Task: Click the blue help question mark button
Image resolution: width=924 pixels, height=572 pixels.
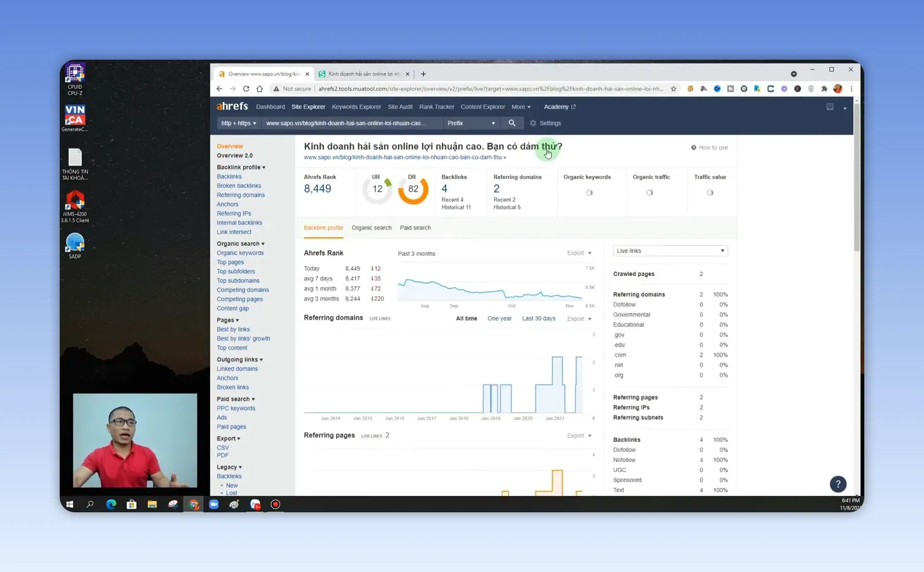Action: (x=838, y=484)
